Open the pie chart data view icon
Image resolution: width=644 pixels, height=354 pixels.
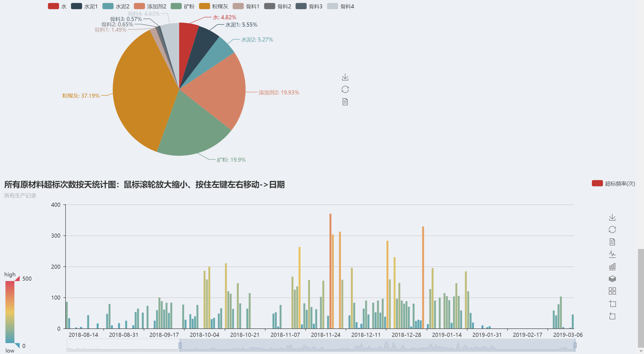345,102
